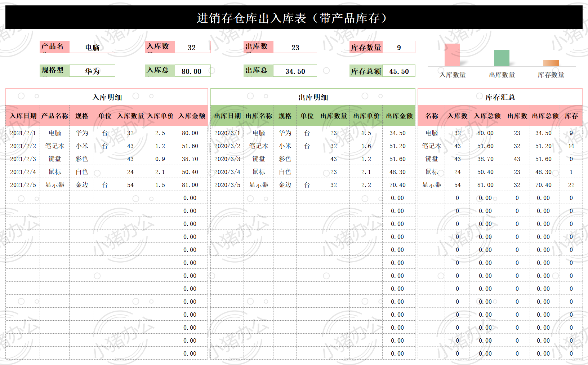Click the 库存汇总 section header
The image size is (588, 365).
(500, 97)
